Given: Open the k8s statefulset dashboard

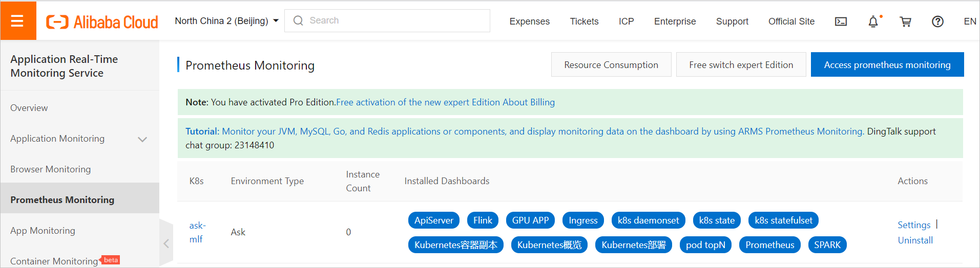Looking at the screenshot, I should [x=783, y=220].
